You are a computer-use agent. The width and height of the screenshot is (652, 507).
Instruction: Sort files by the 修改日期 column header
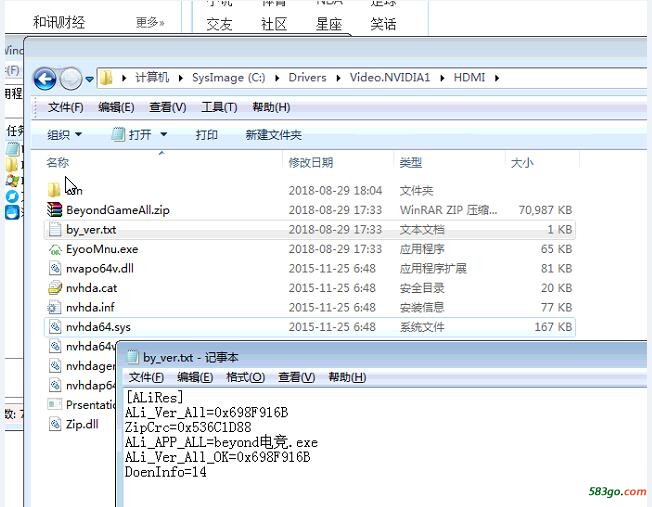311,162
